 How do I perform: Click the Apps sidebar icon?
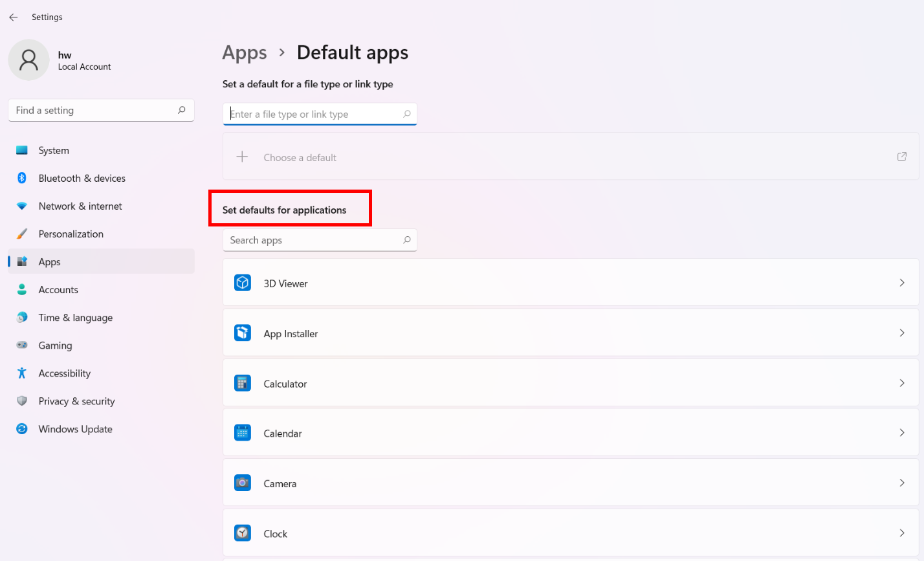coord(22,261)
